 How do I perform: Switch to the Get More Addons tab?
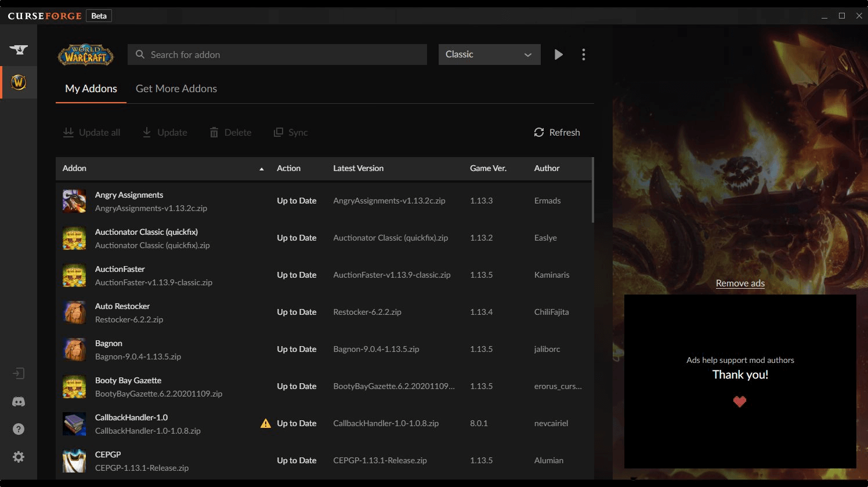[176, 89]
